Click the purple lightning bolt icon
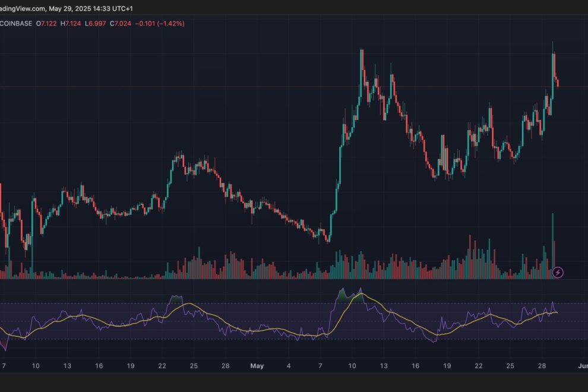The height and width of the screenshot is (392, 588). tap(558, 273)
